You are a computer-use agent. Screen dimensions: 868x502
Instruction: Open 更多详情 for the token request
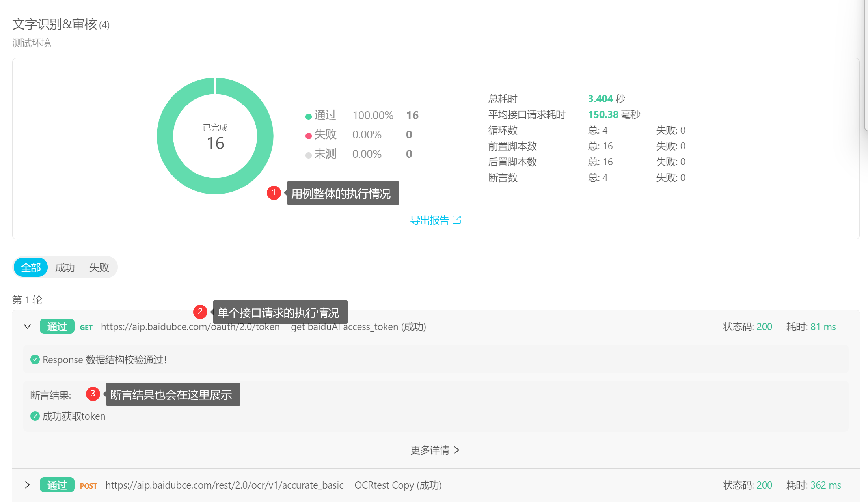[434, 450]
